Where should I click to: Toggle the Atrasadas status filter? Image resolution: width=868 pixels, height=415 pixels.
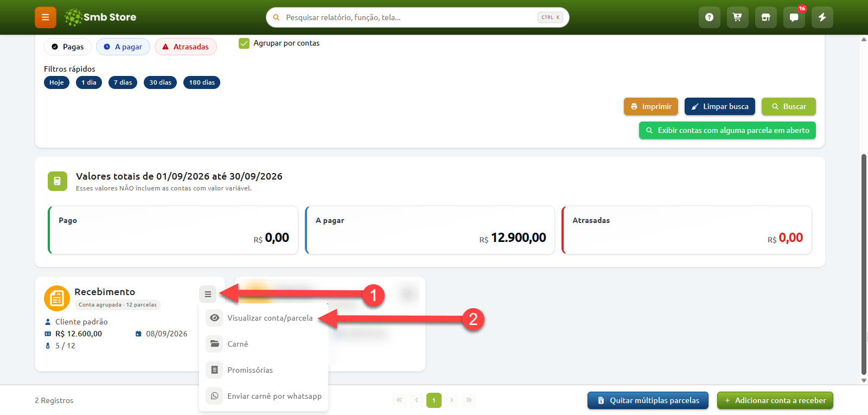pos(186,47)
